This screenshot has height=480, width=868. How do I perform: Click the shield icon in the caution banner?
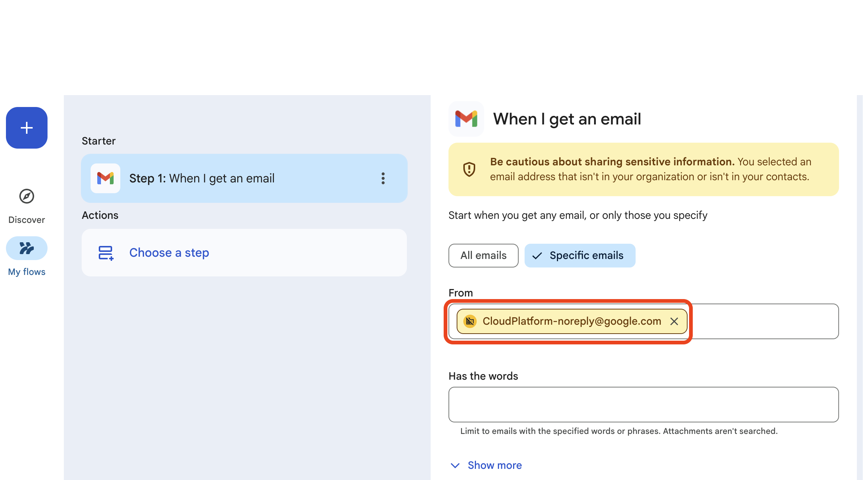pyautogui.click(x=469, y=169)
